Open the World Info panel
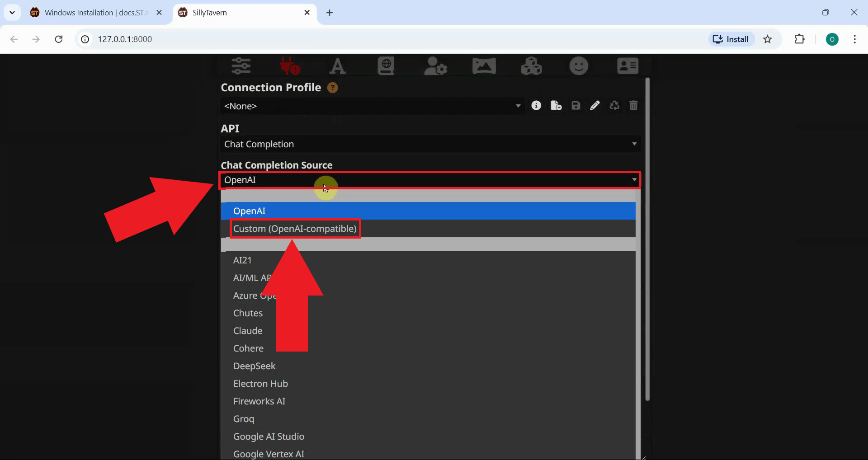Screen dimensions: 868x460 [x=385, y=66]
